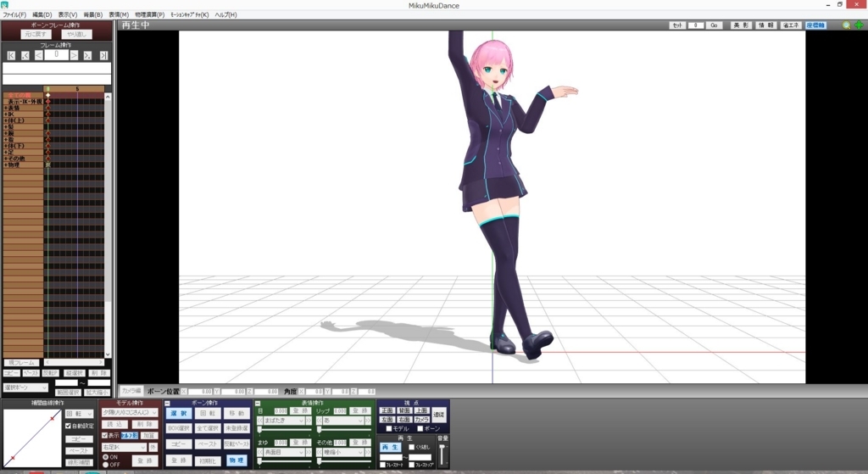This screenshot has height=474, width=868.
Task: Toggle the フレ・ストップ checkbox
Action: 411,466
